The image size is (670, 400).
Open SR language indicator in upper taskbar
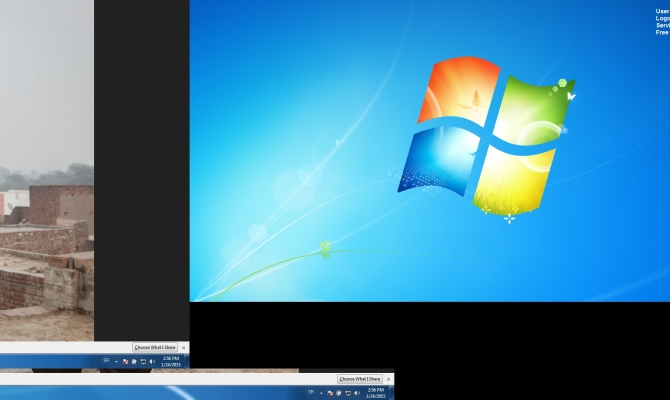106,360
